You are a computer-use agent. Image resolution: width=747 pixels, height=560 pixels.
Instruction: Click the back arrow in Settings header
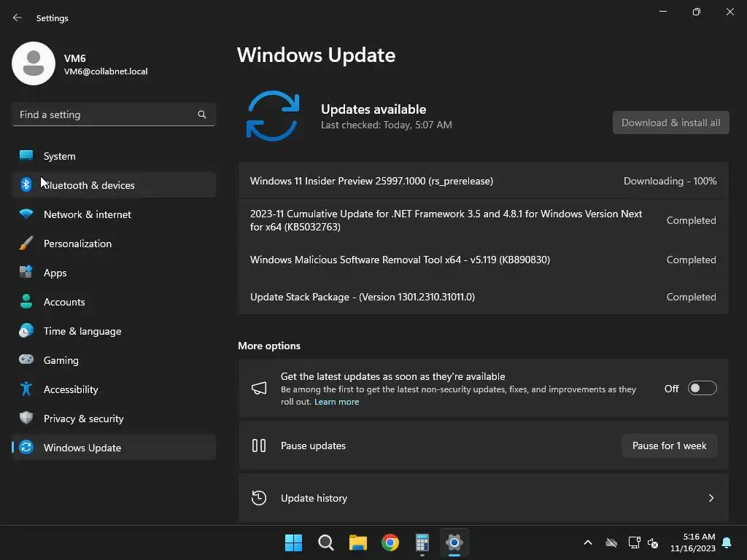point(18,17)
